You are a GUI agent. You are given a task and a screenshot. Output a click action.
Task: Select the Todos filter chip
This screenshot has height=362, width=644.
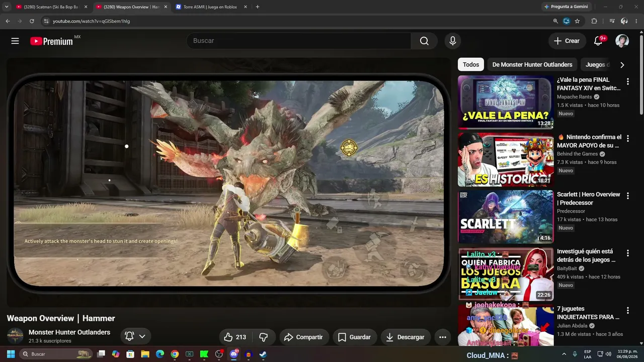pyautogui.click(x=471, y=65)
